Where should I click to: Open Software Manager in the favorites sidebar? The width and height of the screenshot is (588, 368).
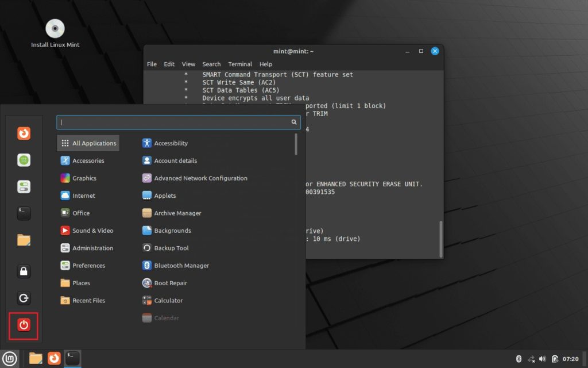point(24,160)
